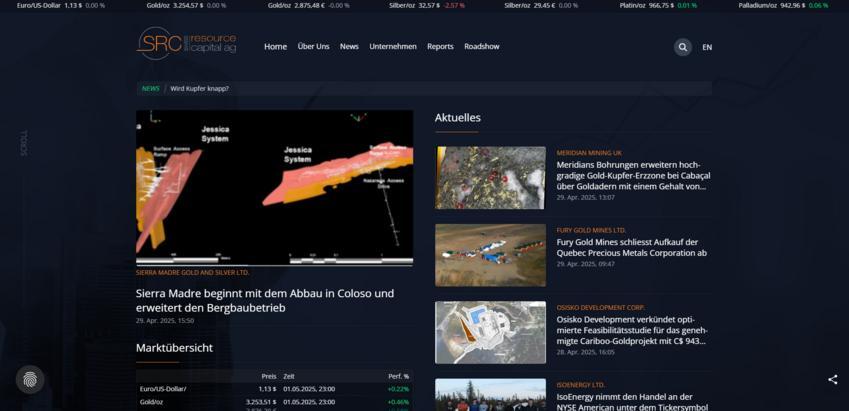
Task: Click the 29. Apr. 2025, 09:47 timestamp
Action: [x=585, y=264]
